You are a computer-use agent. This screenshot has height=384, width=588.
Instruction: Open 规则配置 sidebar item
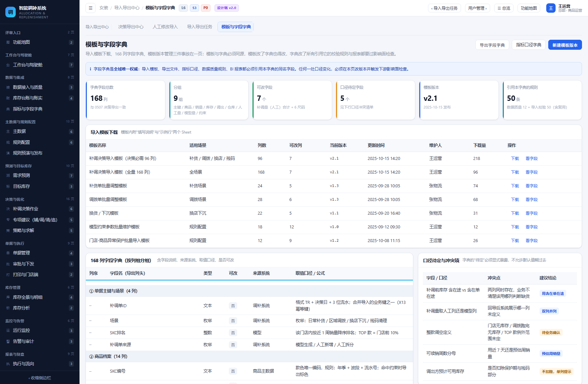[40, 143]
